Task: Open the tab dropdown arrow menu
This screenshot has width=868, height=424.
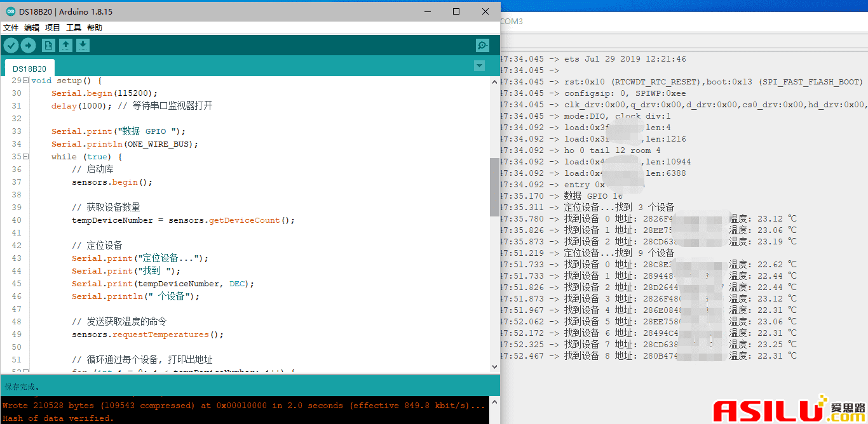Action: tap(480, 66)
